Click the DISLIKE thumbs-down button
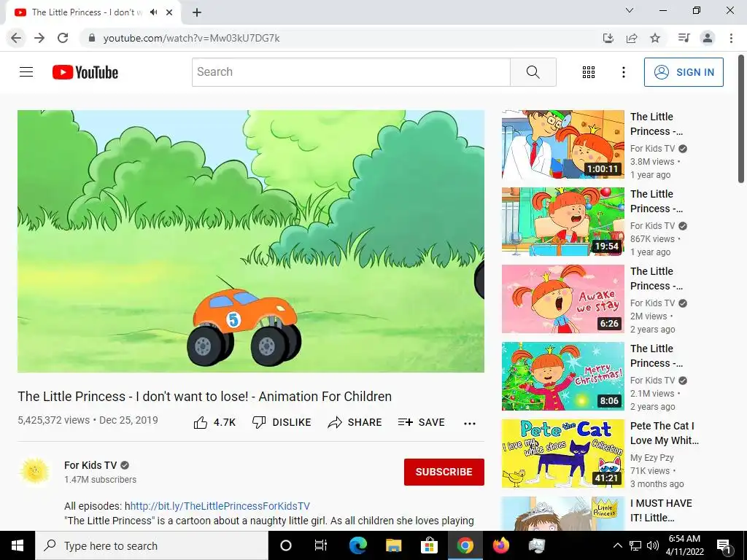The width and height of the screenshot is (747, 560). pyautogui.click(x=282, y=422)
